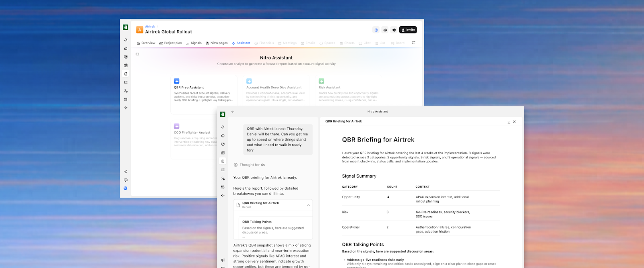Viewport: 644px width, 268px height.
Task: Switch to the Signals tab
Action: coord(194,43)
